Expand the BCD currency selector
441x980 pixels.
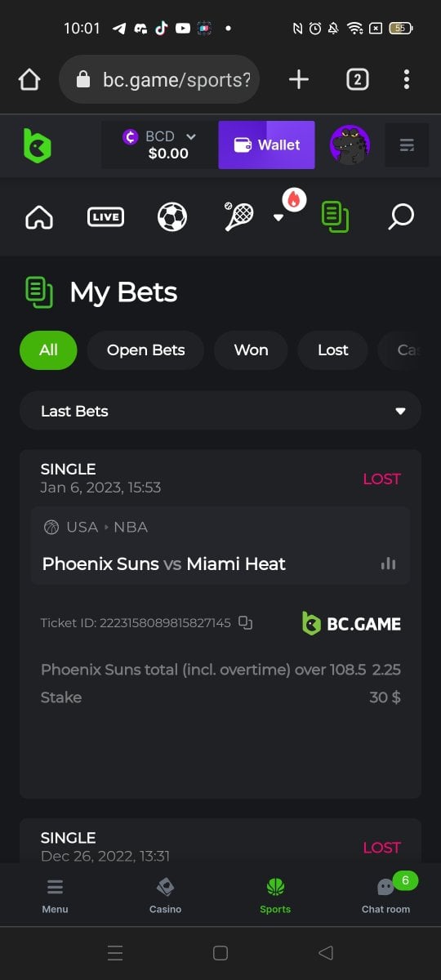[159, 145]
